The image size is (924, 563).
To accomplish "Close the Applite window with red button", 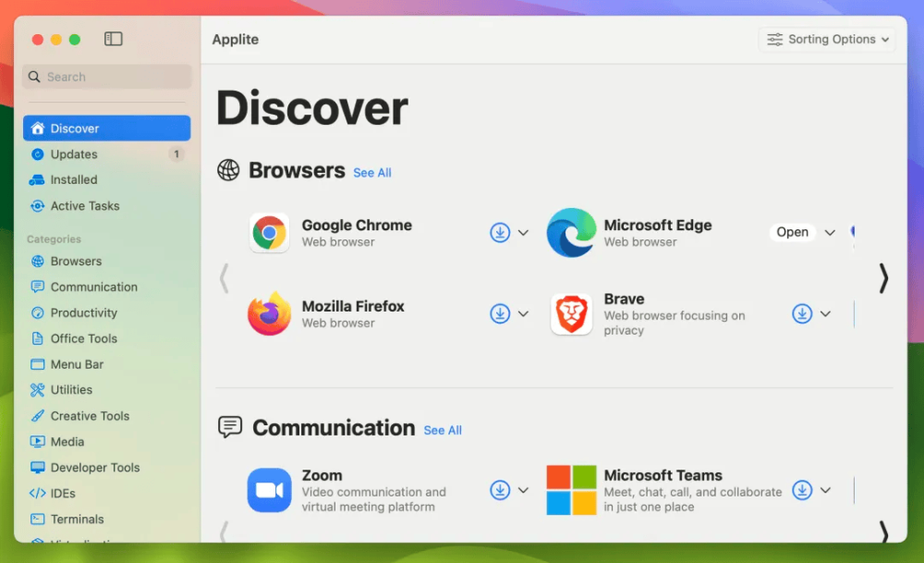I will point(38,40).
